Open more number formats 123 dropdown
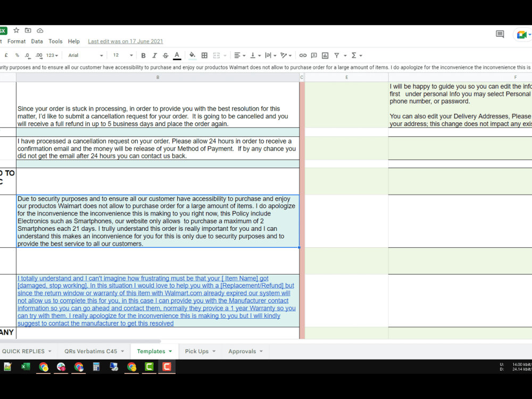 click(52, 55)
